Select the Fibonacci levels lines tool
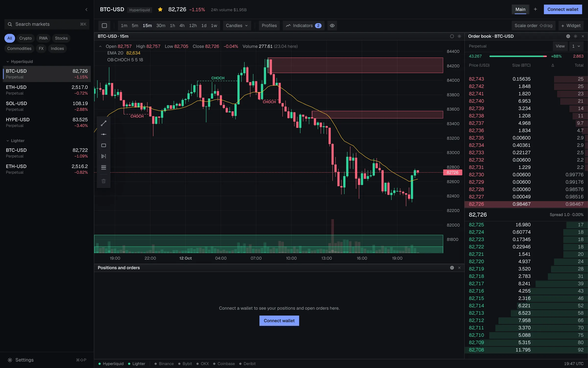 pos(104,168)
